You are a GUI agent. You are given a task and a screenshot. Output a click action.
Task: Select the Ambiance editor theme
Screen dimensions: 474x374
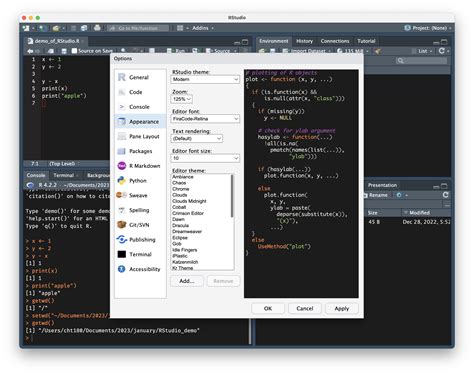point(200,177)
